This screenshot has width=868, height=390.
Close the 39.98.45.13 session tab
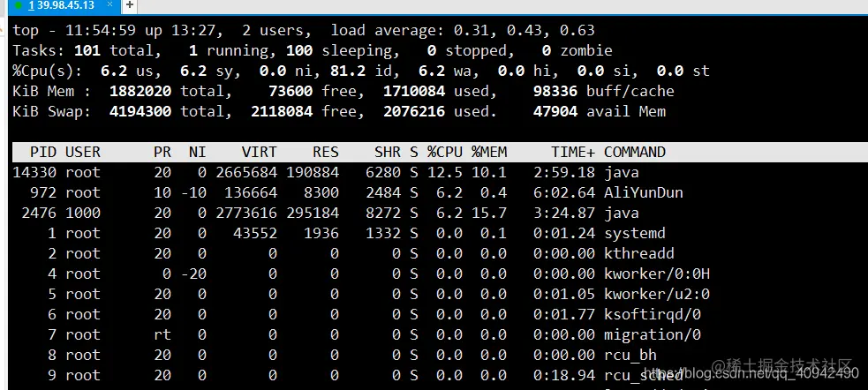click(x=109, y=5)
